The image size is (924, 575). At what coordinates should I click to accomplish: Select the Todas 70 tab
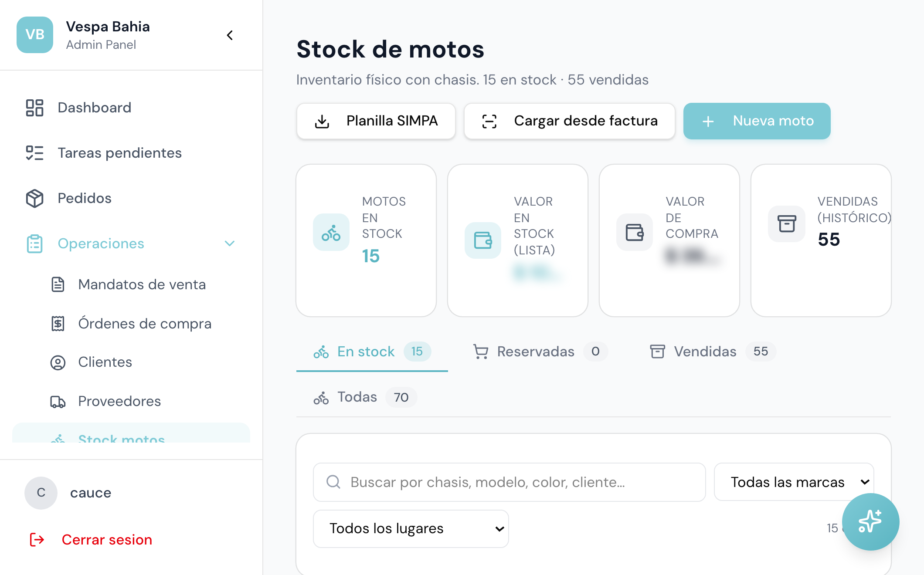click(x=365, y=397)
